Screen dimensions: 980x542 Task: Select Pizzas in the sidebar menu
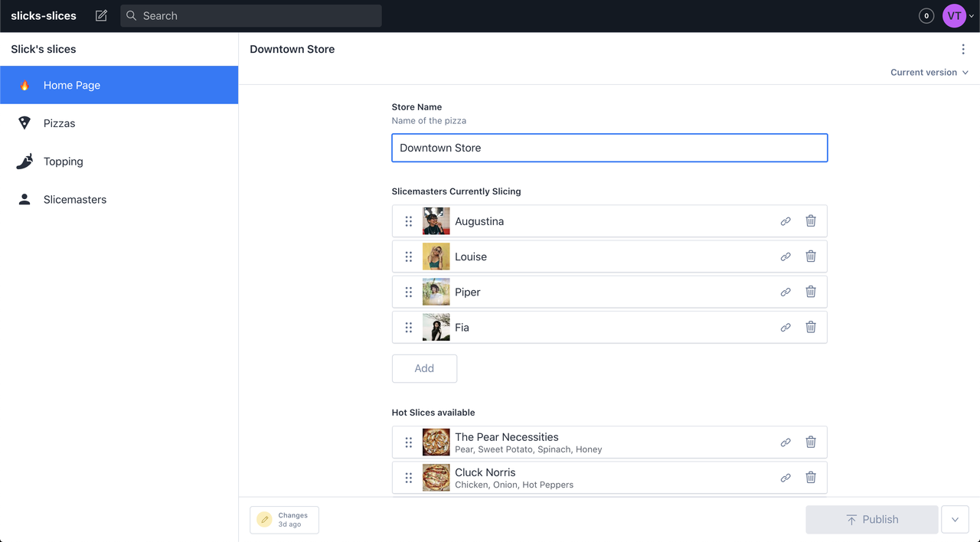pos(59,122)
